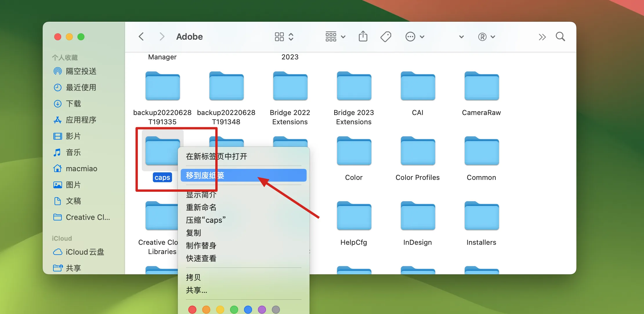
Task: Choose 显示简介 from context menu
Action: [244, 195]
